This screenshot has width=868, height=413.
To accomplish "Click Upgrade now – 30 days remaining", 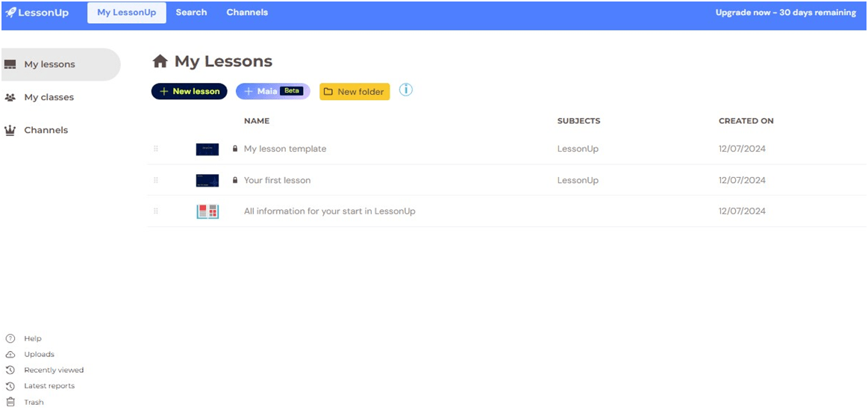I will [x=785, y=13].
